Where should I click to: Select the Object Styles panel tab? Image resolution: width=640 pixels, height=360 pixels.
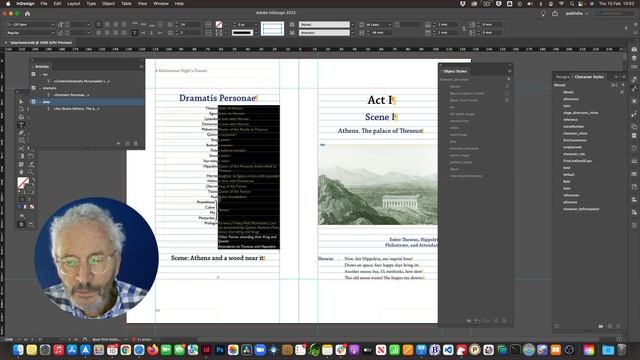(x=455, y=71)
